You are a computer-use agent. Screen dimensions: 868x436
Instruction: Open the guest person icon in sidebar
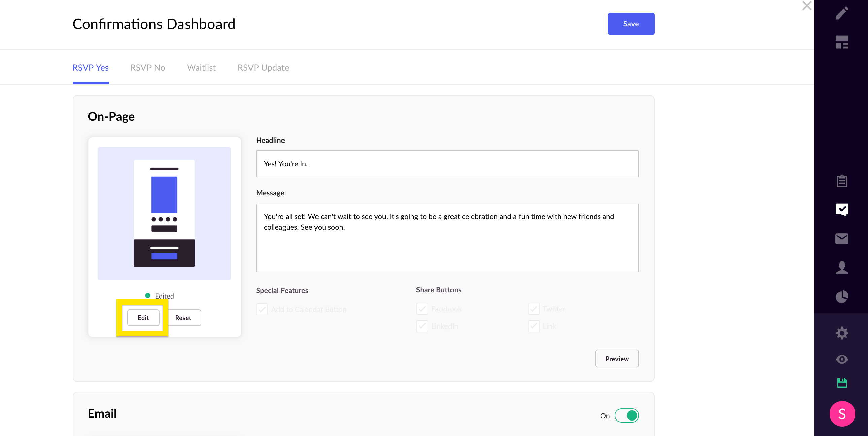point(842,268)
